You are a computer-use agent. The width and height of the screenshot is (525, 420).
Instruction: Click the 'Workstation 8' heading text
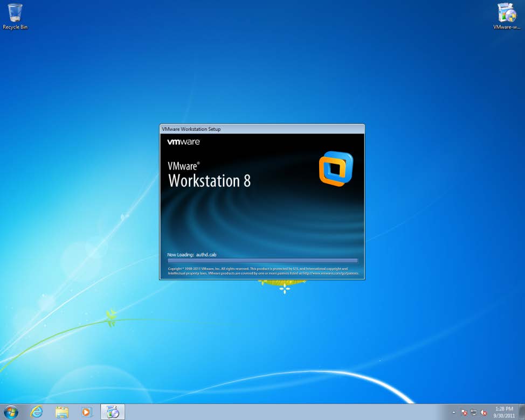point(210,181)
